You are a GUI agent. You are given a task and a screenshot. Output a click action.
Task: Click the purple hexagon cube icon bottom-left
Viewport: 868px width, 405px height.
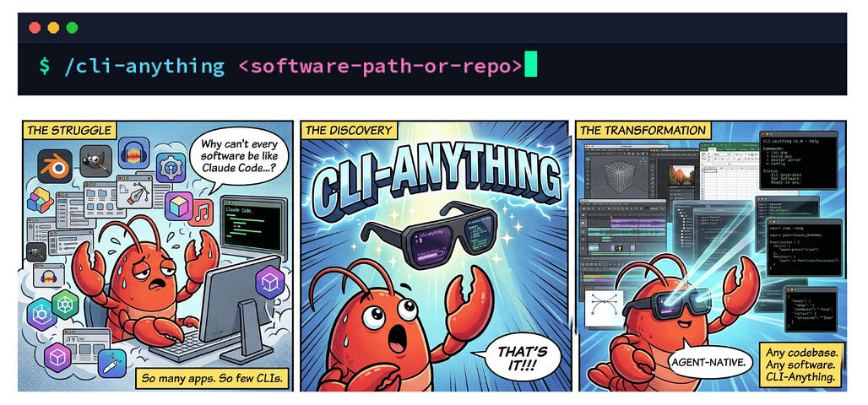[x=57, y=358]
